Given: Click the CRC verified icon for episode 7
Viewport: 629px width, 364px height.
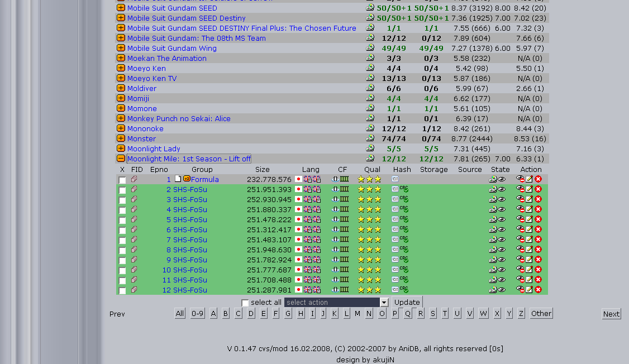Looking at the screenshot, I should point(404,240).
